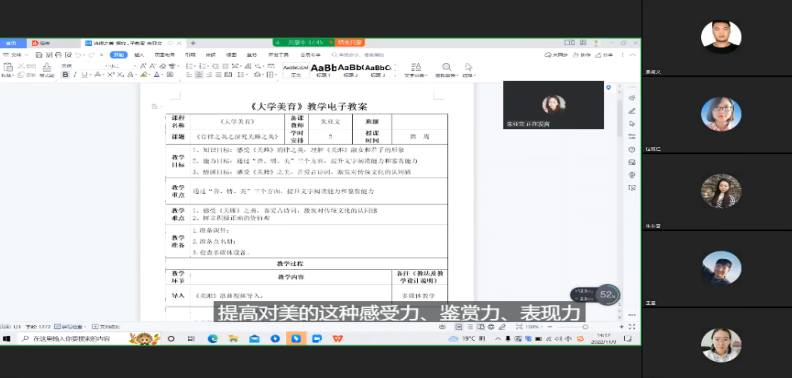Open the font size dropdown
Image resolution: width=792 pixels, height=378 pixels.
pos(122,66)
